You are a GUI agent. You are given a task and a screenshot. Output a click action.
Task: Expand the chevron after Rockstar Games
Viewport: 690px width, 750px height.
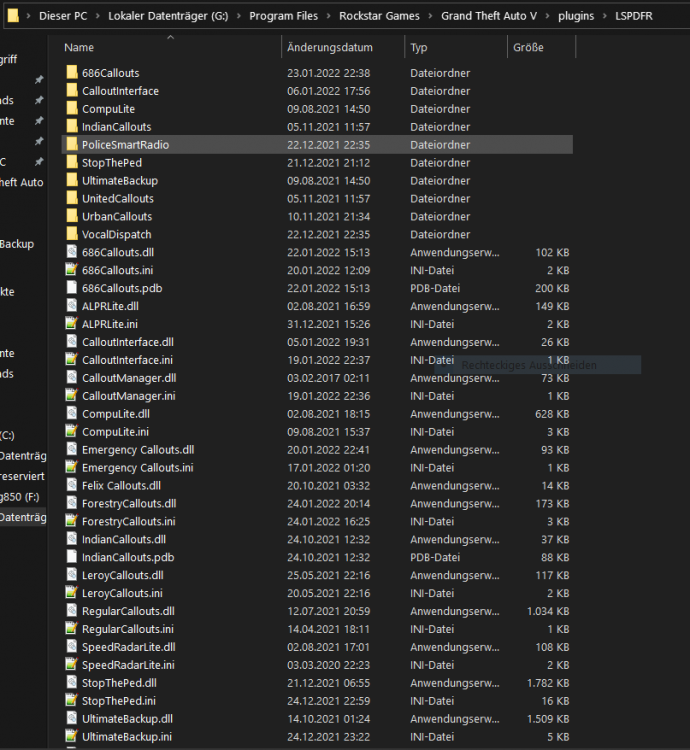(430, 16)
